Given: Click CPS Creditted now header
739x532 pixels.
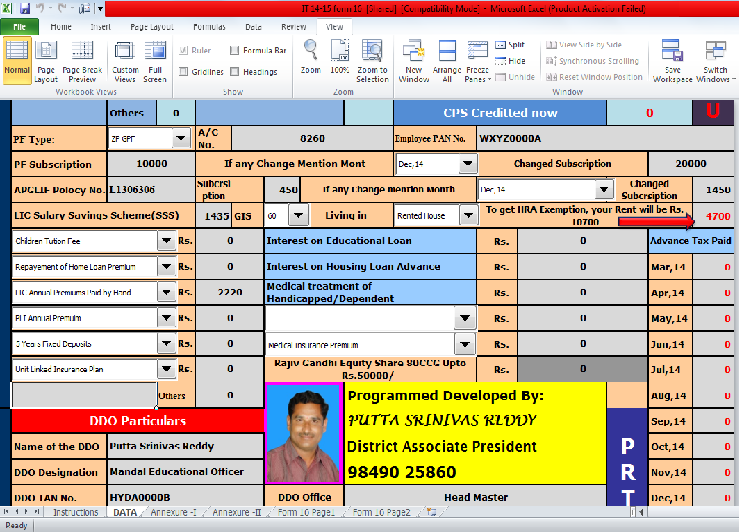Looking at the screenshot, I should (500, 113).
